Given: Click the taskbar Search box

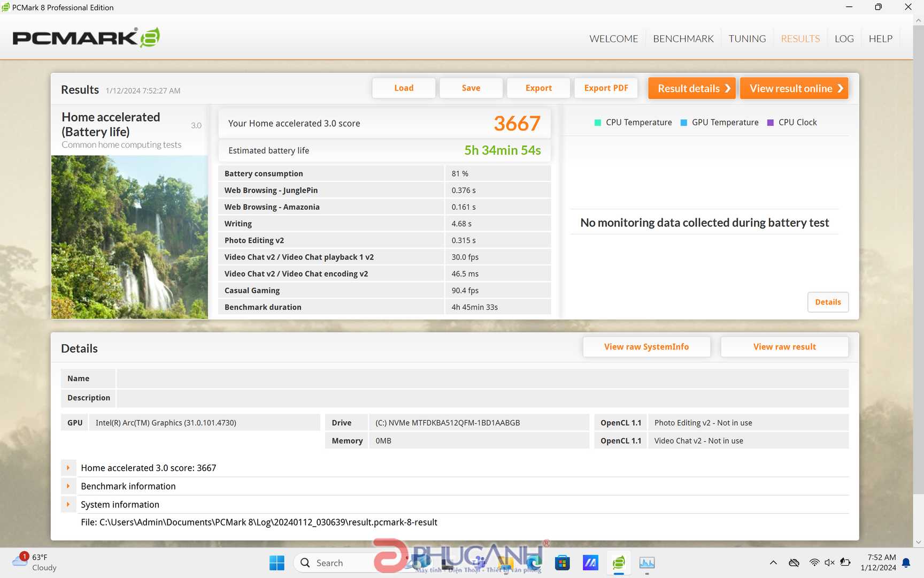Looking at the screenshot, I should tap(342, 563).
